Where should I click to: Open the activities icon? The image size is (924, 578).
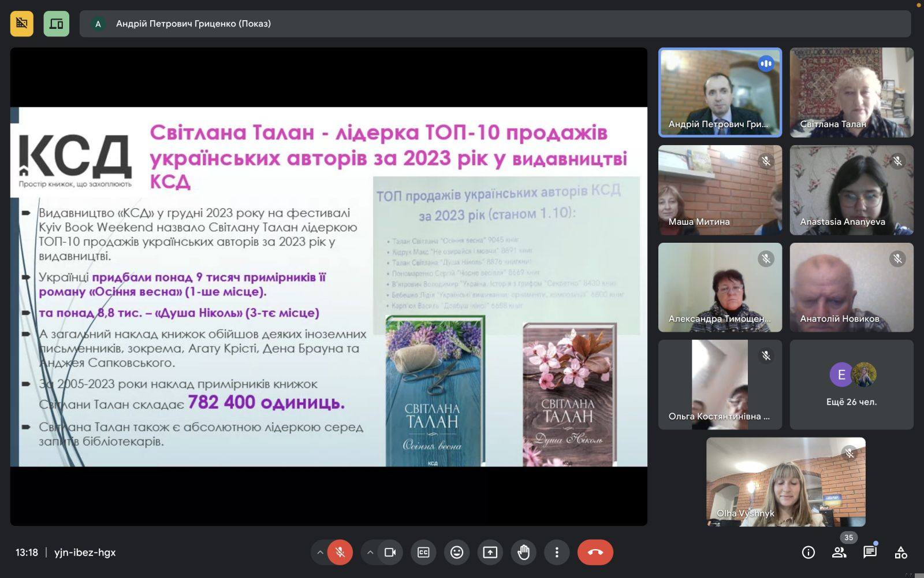(901, 553)
